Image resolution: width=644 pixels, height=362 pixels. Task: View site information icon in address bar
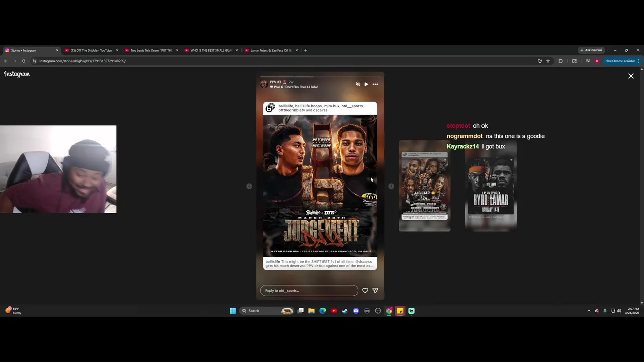pos(34,61)
